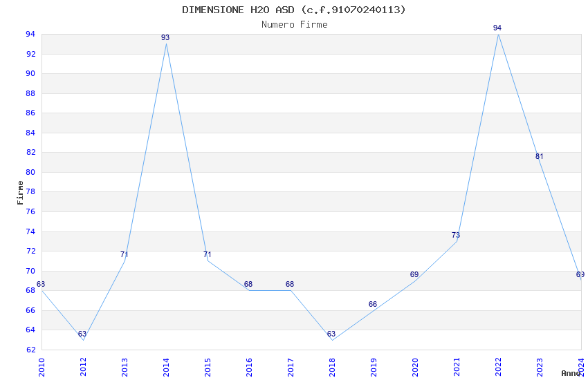Click y-axis tick label 74
This screenshot has width=588, height=380.
coord(30,231)
